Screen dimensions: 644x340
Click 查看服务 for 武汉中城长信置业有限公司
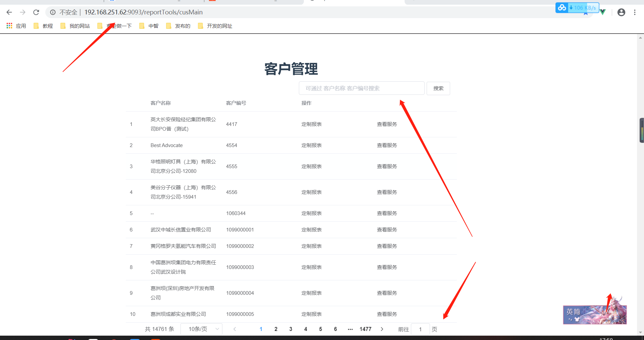tap(387, 230)
